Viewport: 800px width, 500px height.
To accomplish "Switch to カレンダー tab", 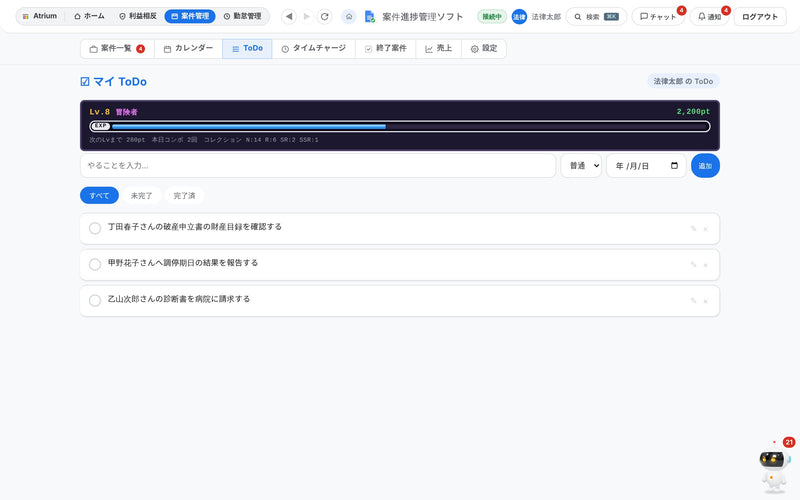I will coord(188,48).
